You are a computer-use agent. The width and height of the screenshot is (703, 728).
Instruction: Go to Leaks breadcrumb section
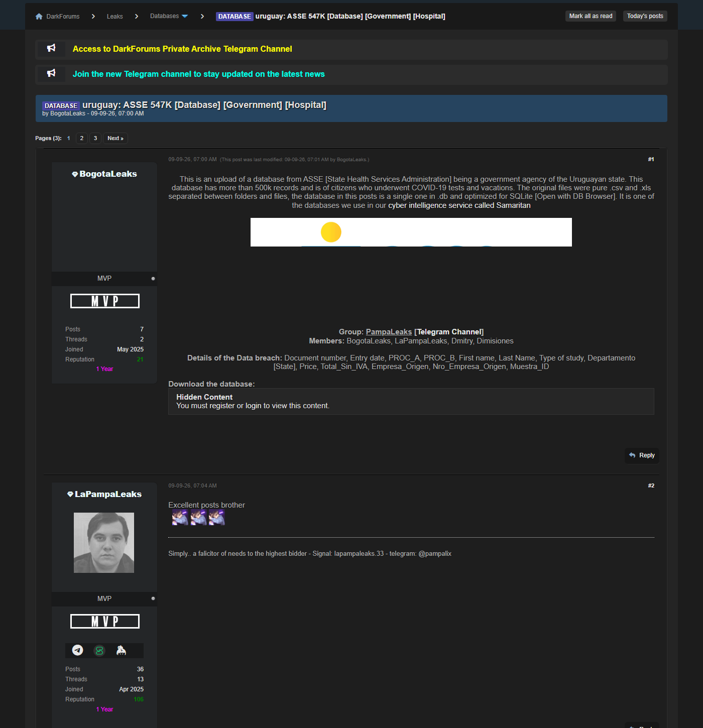114,17
